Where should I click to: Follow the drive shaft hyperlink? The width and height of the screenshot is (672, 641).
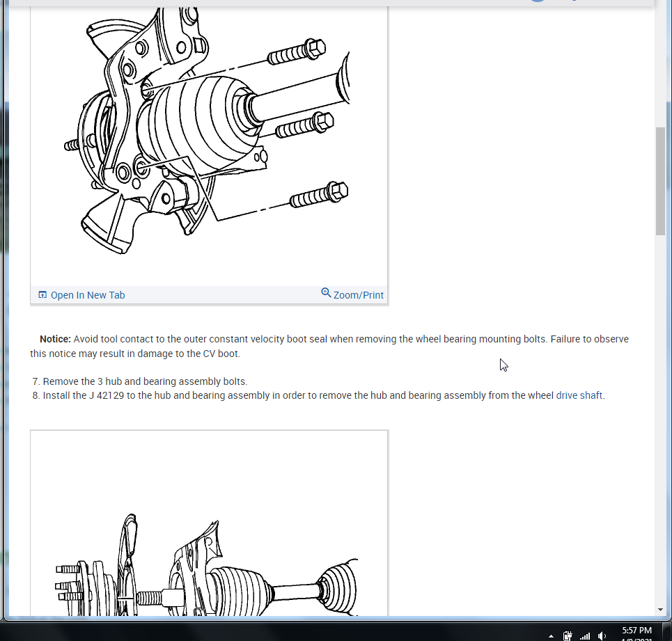579,395
